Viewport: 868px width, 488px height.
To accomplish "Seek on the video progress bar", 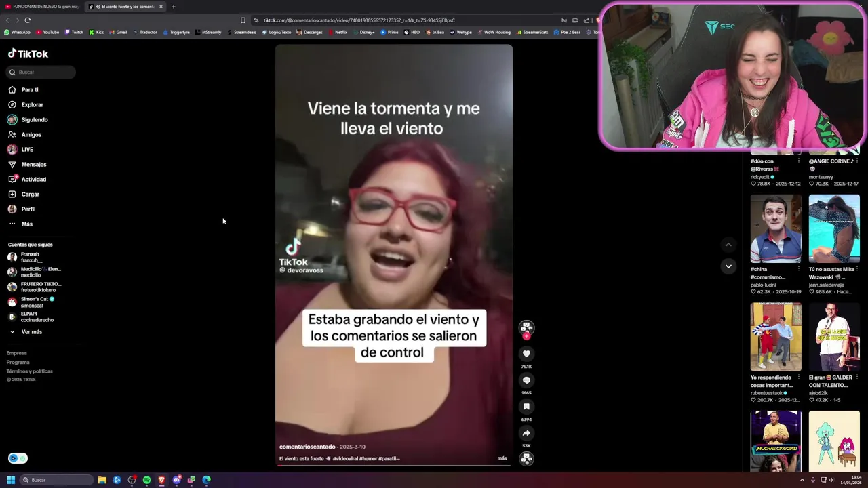I will pos(394,465).
